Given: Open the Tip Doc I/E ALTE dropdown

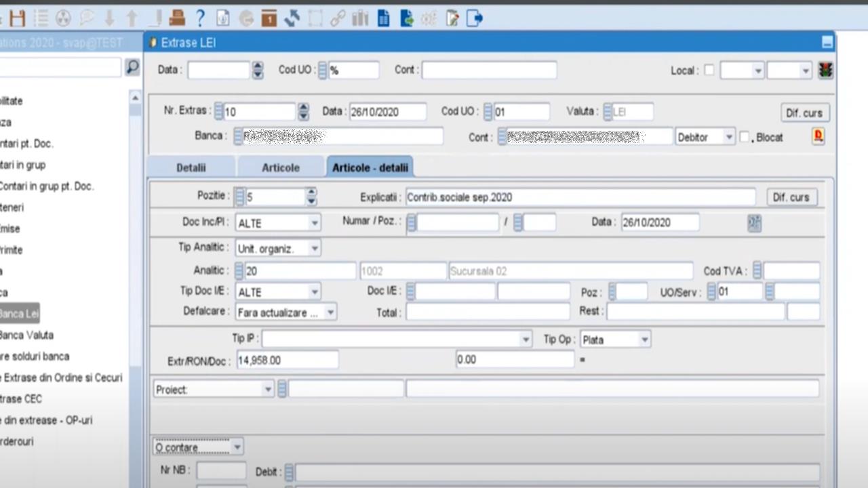Looking at the screenshot, I should tap(315, 292).
